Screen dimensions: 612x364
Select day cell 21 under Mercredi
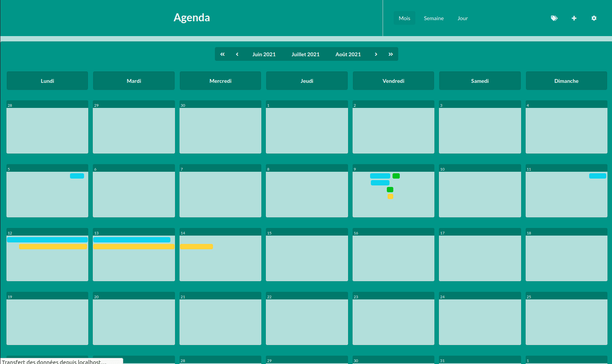[x=220, y=318]
